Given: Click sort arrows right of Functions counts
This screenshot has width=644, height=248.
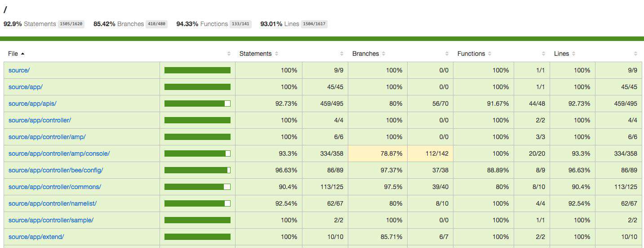Looking at the screenshot, I should 544,54.
